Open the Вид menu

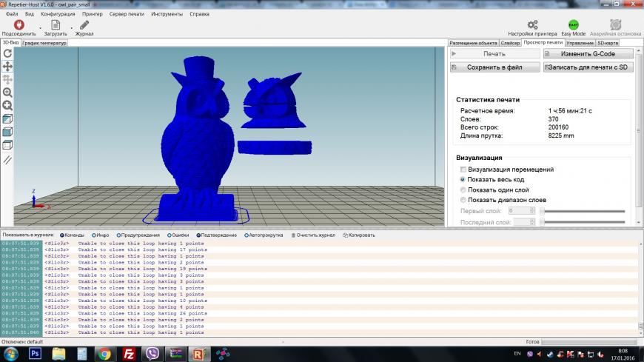click(29, 14)
